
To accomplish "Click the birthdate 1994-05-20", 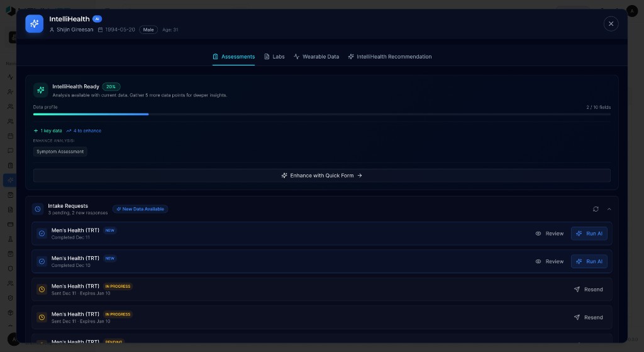I will click(120, 30).
